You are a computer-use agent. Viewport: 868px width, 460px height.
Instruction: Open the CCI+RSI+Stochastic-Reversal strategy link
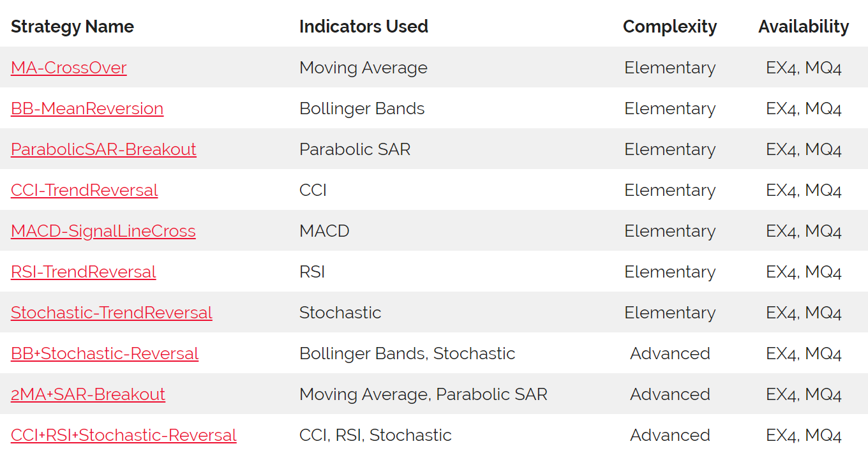pyautogui.click(x=124, y=435)
